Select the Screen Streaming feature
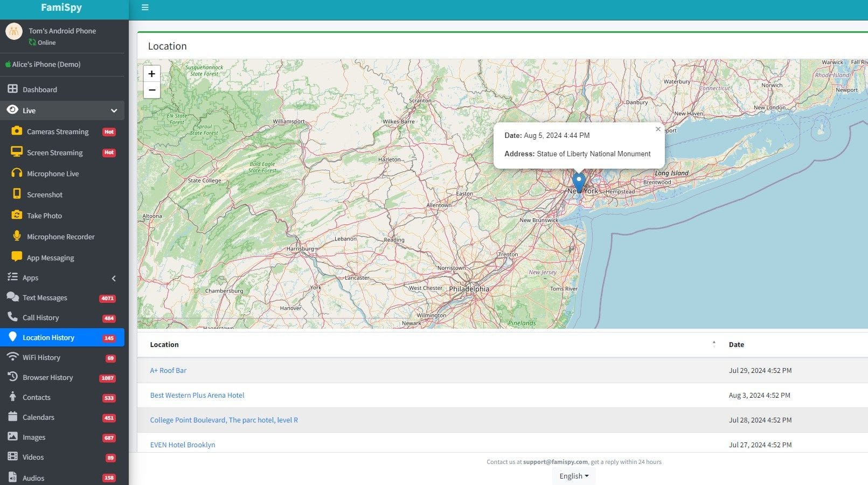The width and height of the screenshot is (868, 485). click(54, 153)
